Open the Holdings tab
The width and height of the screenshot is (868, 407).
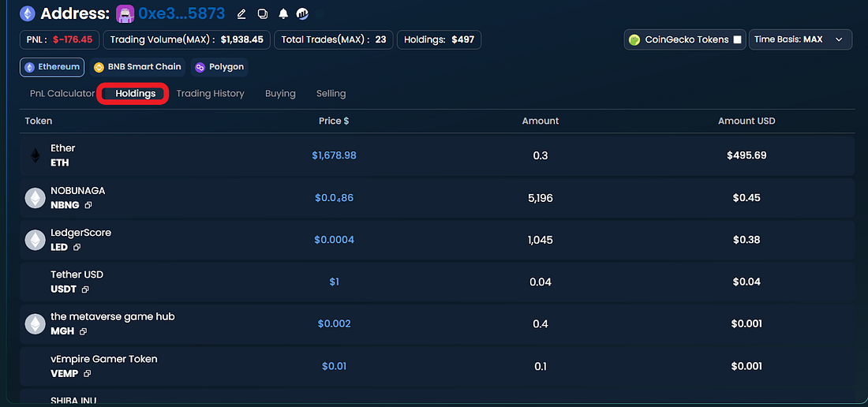click(135, 93)
